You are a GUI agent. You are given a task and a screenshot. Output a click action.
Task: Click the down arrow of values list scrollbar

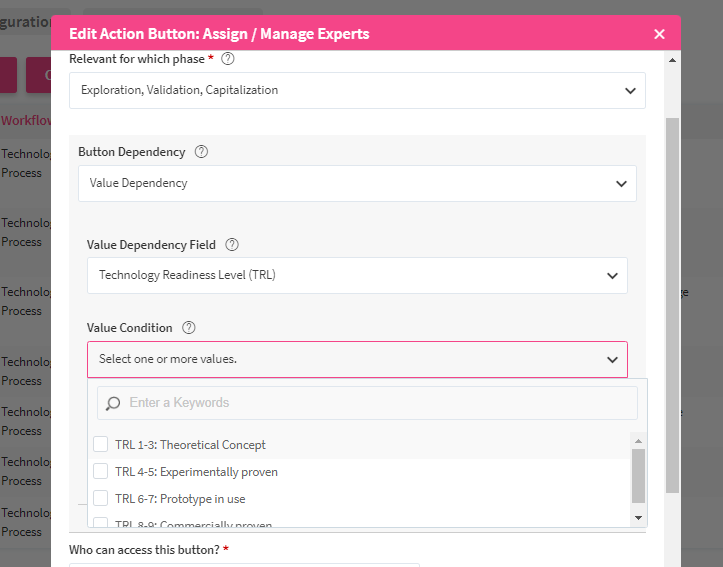coord(639,517)
